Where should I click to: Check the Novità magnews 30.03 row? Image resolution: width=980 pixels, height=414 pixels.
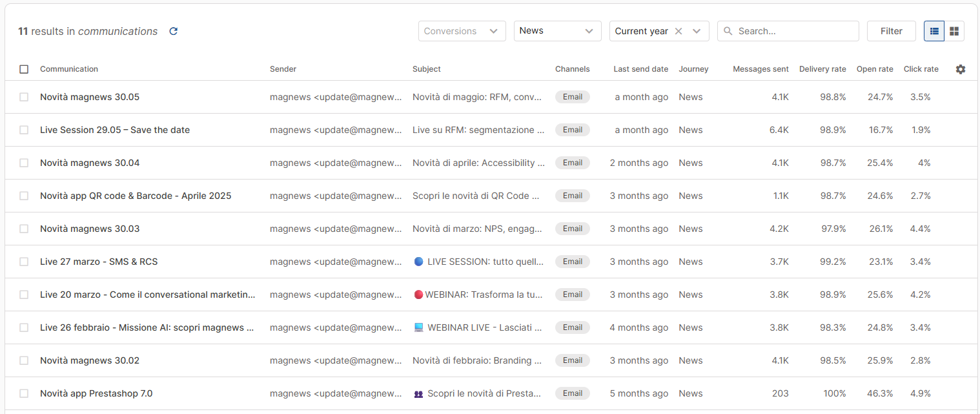point(24,229)
